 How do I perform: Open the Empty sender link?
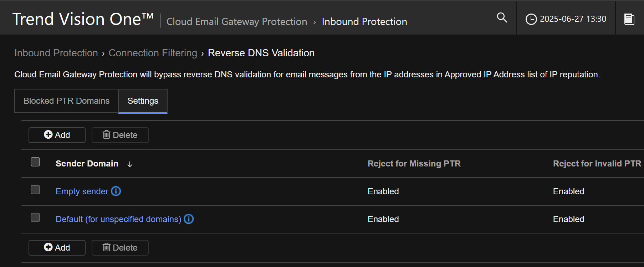point(82,191)
